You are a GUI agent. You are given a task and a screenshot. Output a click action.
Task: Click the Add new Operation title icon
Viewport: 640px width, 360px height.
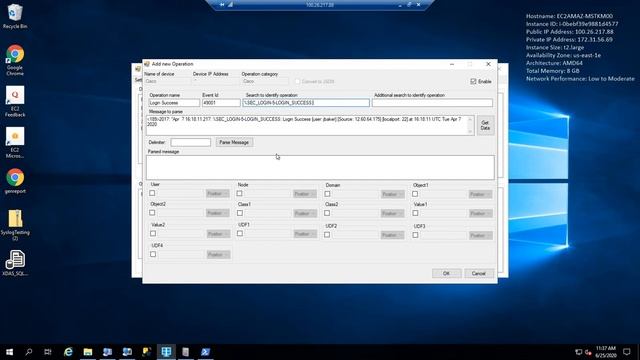click(x=147, y=64)
